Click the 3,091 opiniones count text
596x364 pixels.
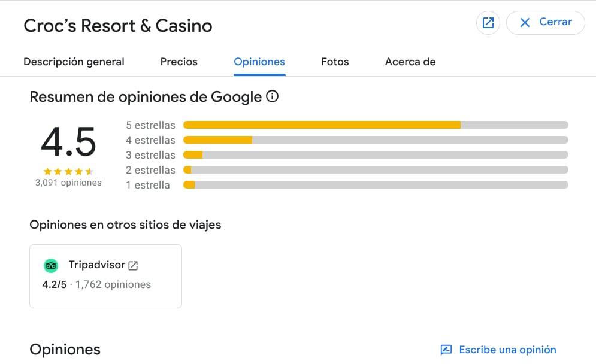68,183
